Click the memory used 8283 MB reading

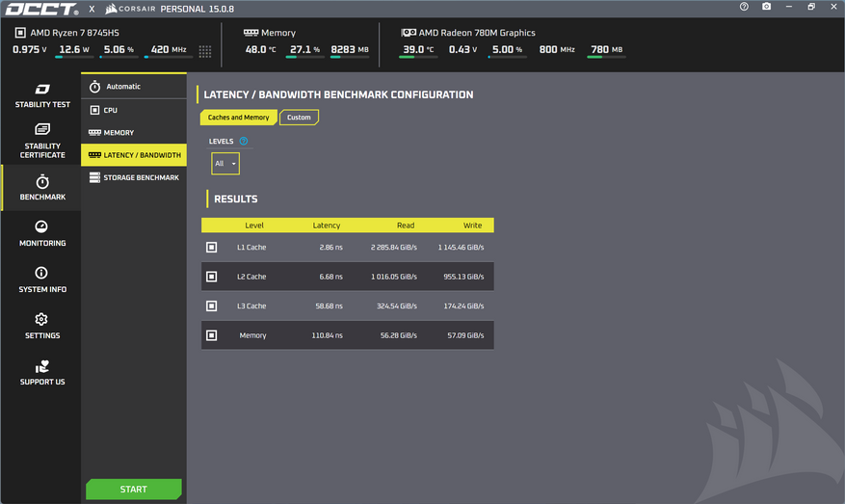[350, 49]
